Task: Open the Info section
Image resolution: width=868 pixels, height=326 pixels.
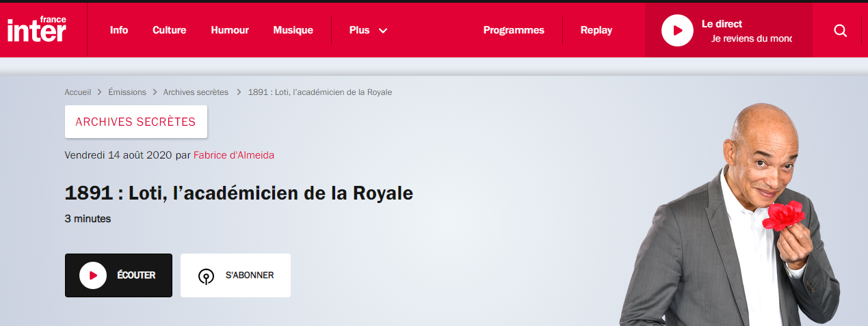Action: [119, 30]
